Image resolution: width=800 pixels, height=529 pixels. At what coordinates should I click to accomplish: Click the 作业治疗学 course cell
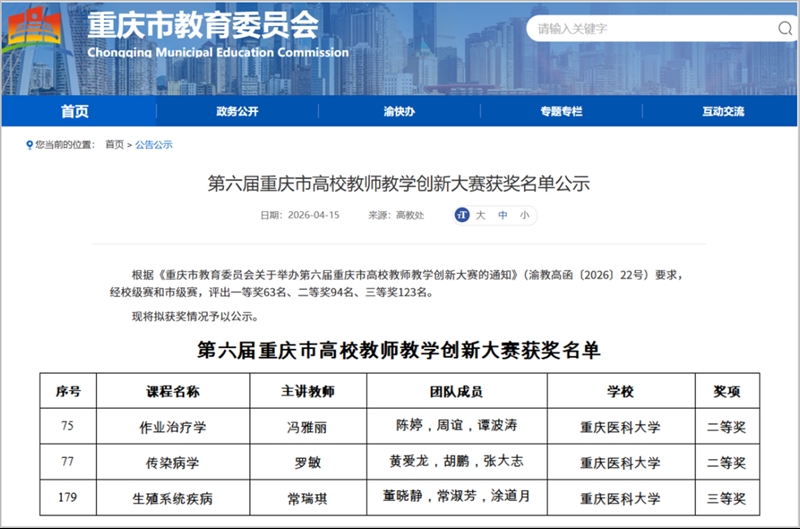(173, 427)
